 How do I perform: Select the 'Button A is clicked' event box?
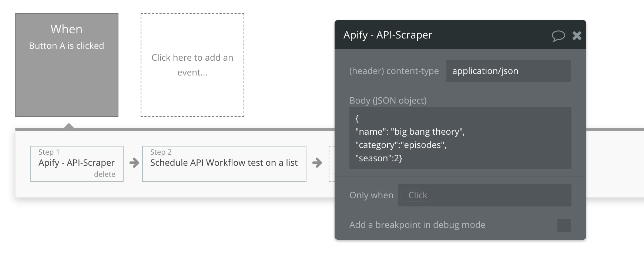click(67, 65)
